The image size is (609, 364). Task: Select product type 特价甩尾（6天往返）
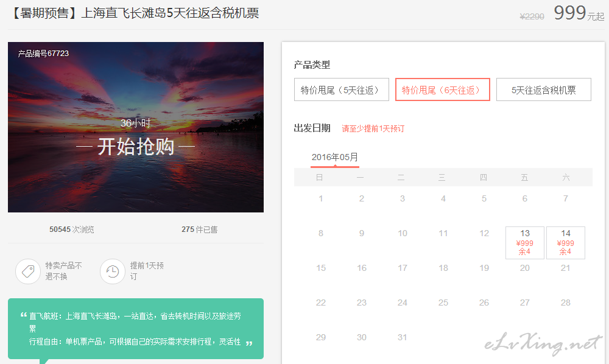click(x=442, y=89)
